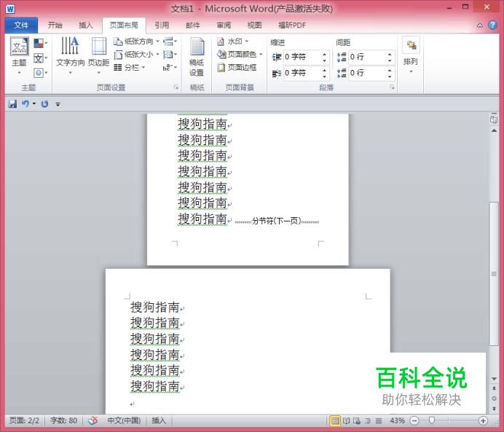
Task: Open line numbers dropdown
Action: tap(170, 55)
